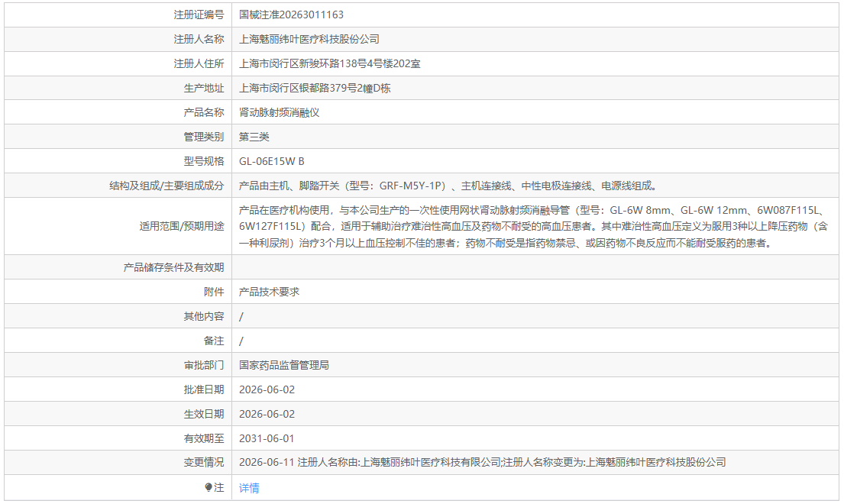Click the 适用范围/预期用途 label
Screen dimensions: 844x504
[x=181, y=227]
